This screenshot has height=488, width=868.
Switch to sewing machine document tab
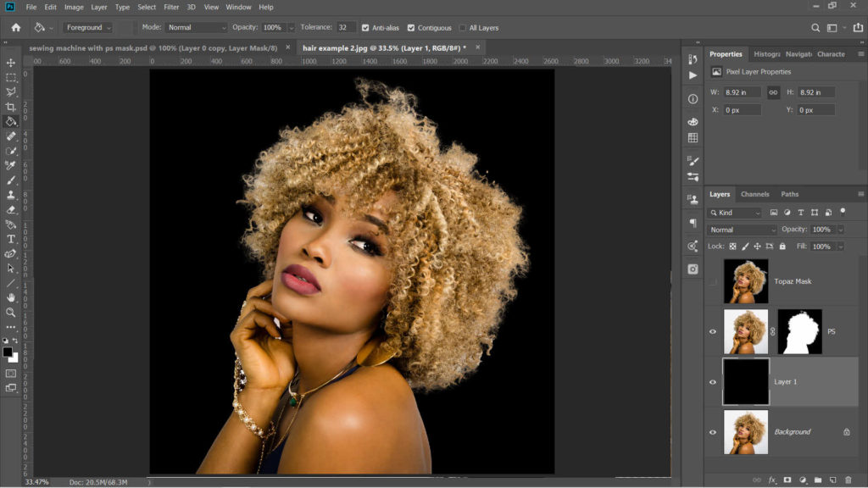tap(153, 48)
